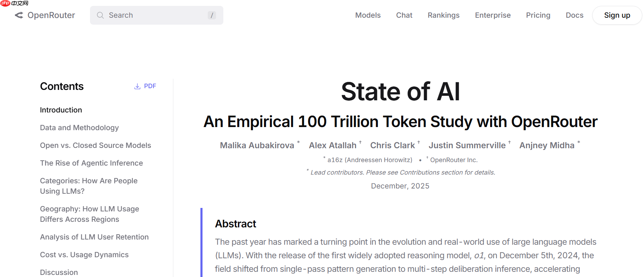Screen dimensions: 644x277
Task: Open the Docs page
Action: (x=574, y=15)
